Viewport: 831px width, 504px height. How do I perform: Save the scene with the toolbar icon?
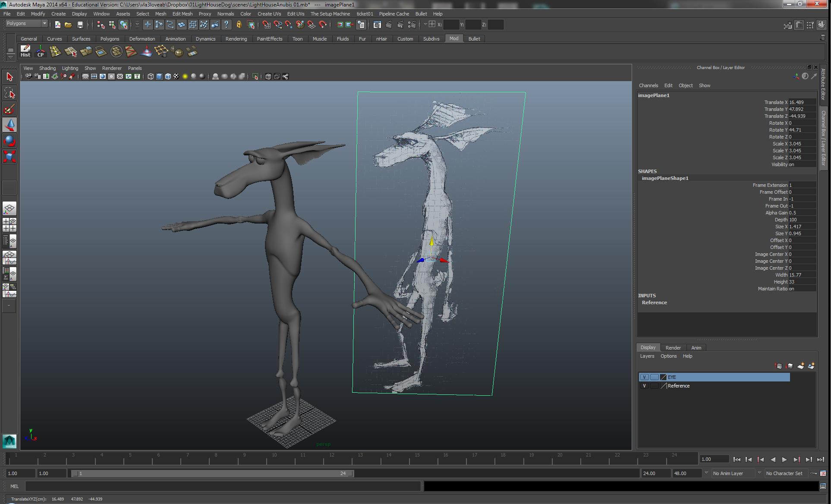(x=80, y=25)
